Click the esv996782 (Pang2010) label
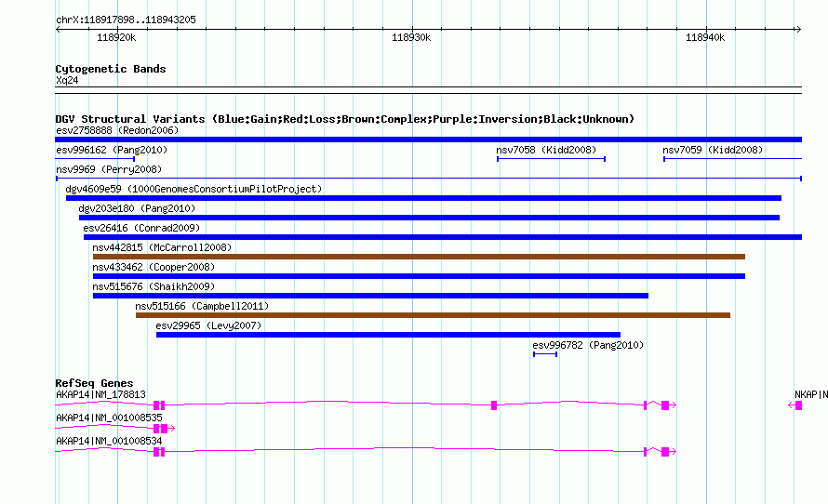Screen dimensions: 828x504 (588, 345)
